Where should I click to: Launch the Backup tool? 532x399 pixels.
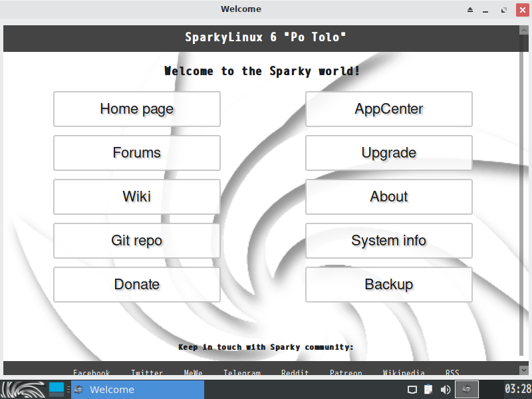coord(389,285)
